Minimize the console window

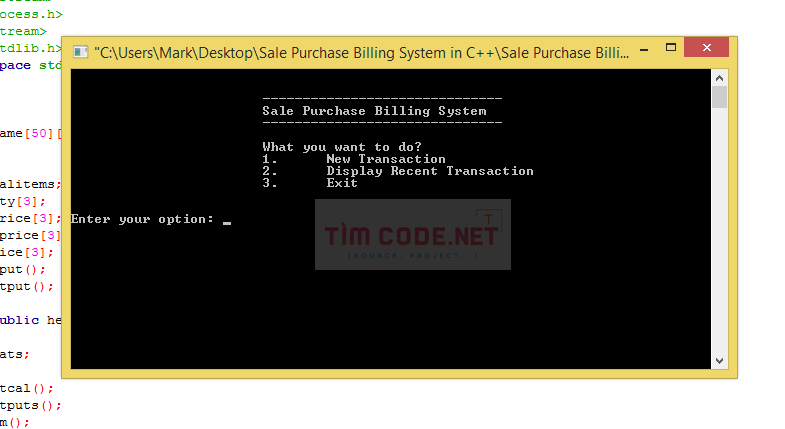pos(644,50)
